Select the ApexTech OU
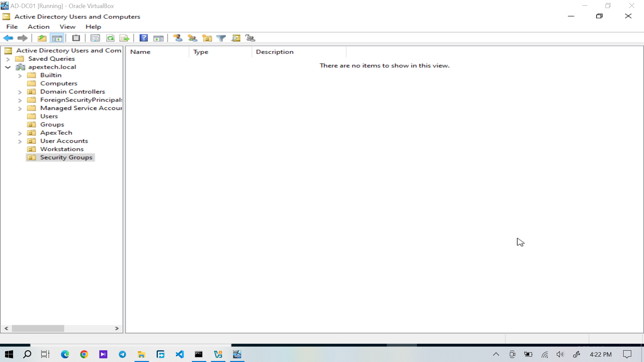The width and height of the screenshot is (644, 362). click(56, 133)
